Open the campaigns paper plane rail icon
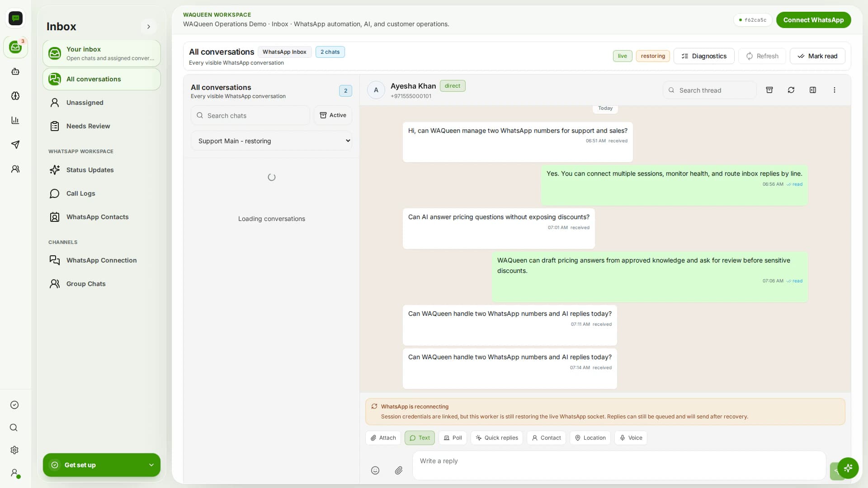 15,145
